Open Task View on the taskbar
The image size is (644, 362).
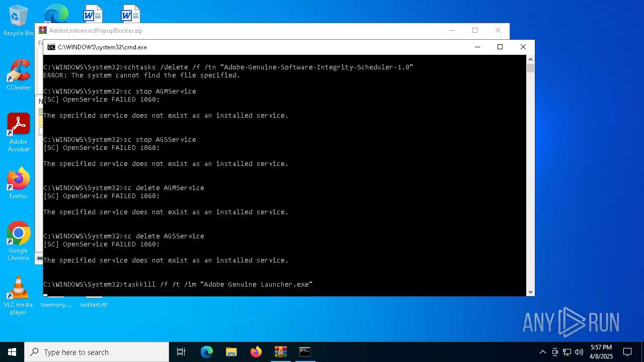click(181, 352)
